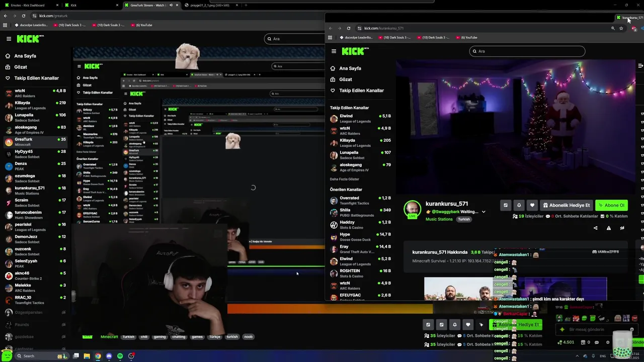The width and height of the screenshot is (644, 362).
Task: Click zoom magnifier icon in kurankursu_571 address bar
Action: [x=613, y=28]
